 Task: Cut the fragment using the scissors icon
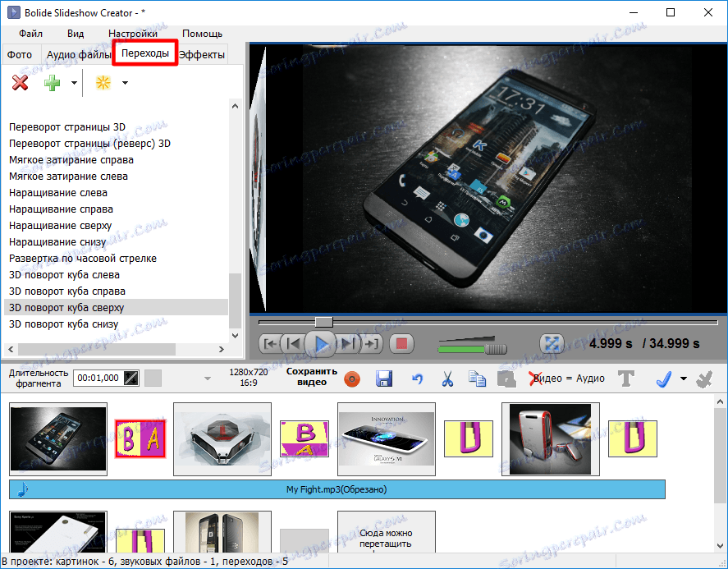[x=446, y=379]
